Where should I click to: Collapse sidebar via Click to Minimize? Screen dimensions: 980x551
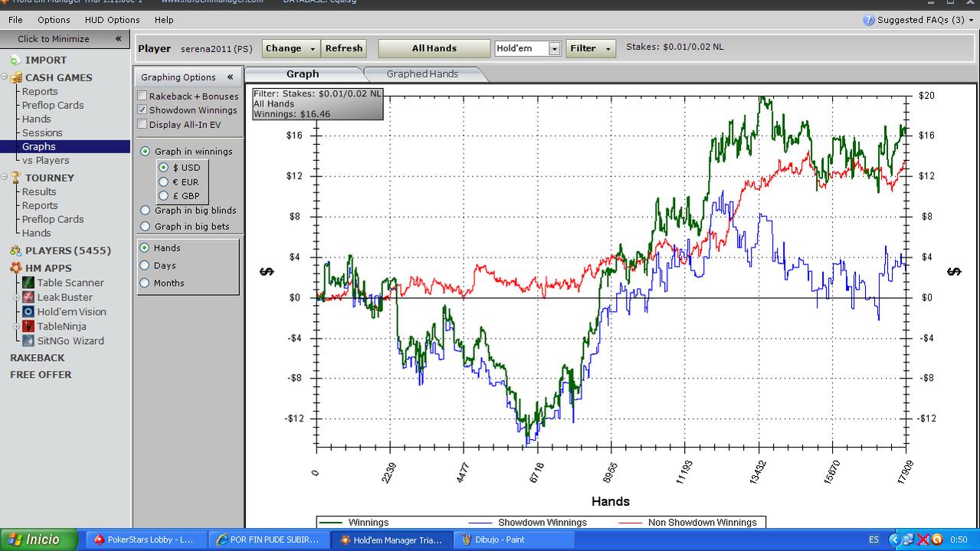click(x=65, y=39)
